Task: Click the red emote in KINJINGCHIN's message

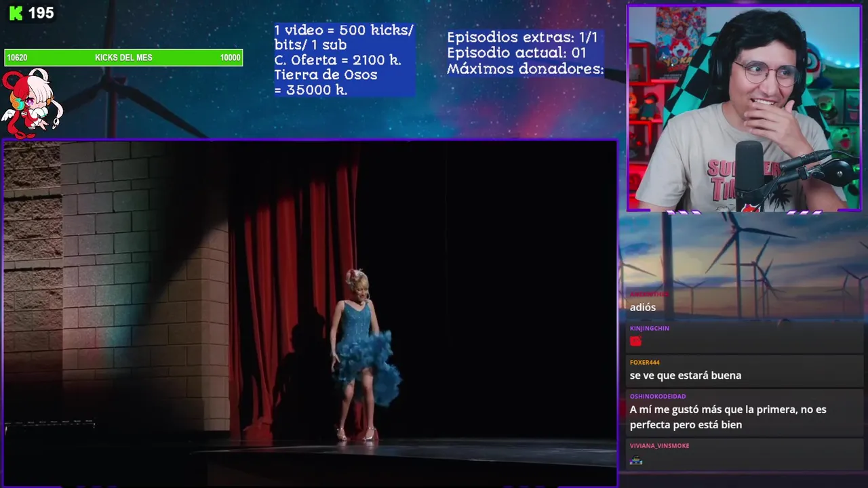Action: pos(635,342)
